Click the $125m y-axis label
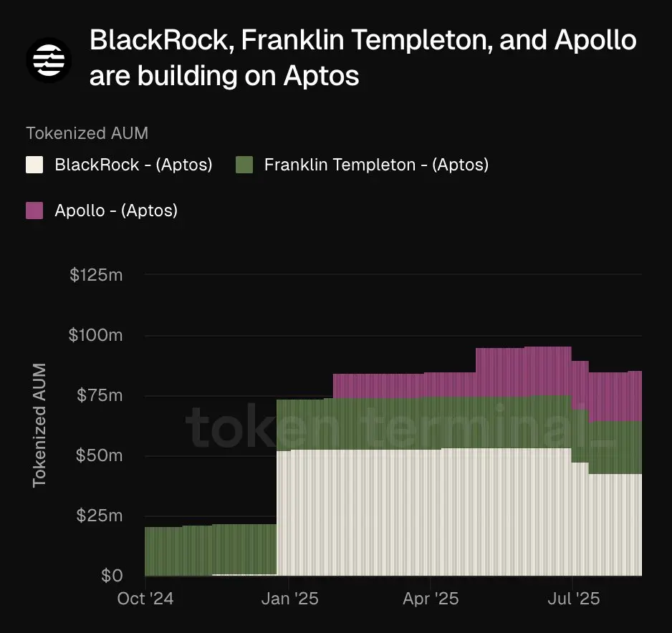The height and width of the screenshot is (633, 672). point(97,275)
